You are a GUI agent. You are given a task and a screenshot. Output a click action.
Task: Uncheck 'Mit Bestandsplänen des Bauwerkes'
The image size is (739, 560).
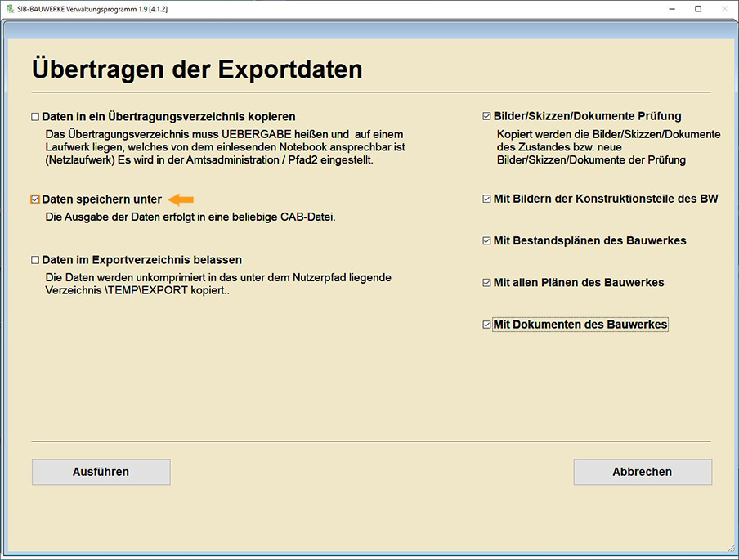tap(487, 240)
